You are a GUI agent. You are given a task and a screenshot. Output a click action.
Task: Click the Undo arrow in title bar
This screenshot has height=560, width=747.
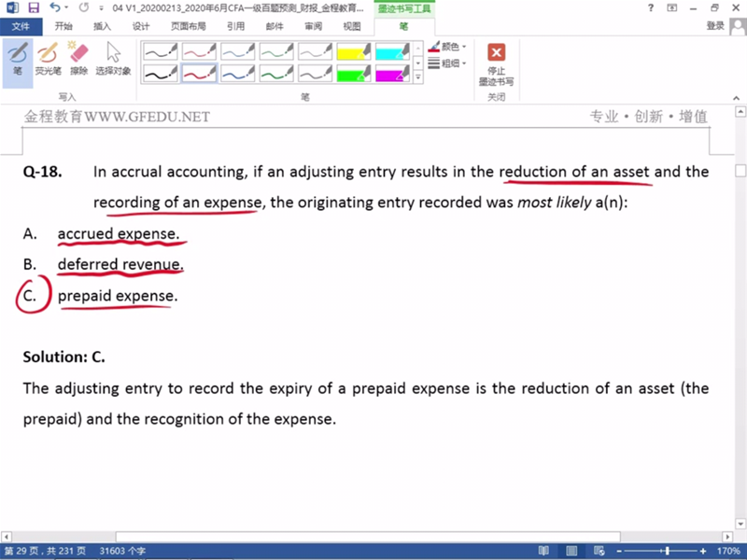58,7
